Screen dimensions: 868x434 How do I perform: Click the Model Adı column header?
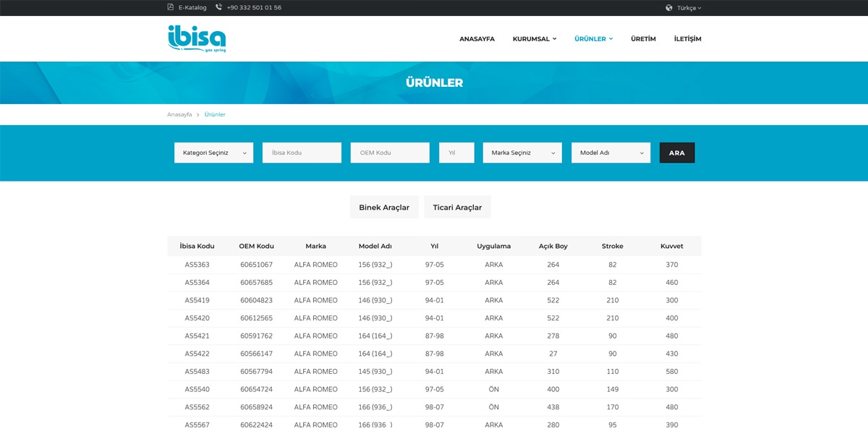click(x=375, y=246)
